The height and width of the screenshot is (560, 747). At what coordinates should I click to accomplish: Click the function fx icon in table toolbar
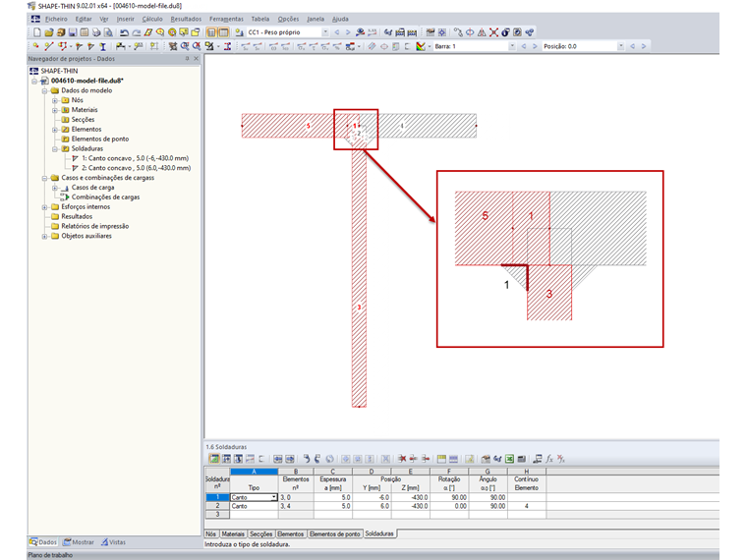(x=549, y=459)
